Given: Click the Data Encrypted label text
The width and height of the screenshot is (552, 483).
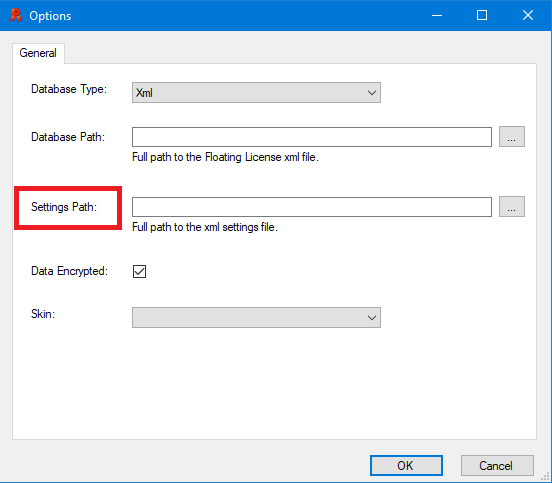Looking at the screenshot, I should (69, 271).
